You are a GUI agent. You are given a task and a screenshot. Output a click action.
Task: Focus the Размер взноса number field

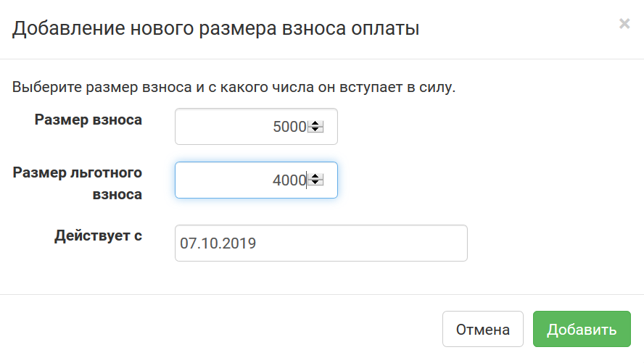[232, 127]
